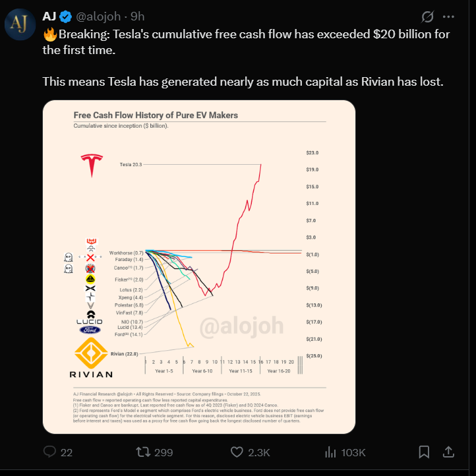Toggle the heart like icon
476x476 pixels.
click(237, 452)
